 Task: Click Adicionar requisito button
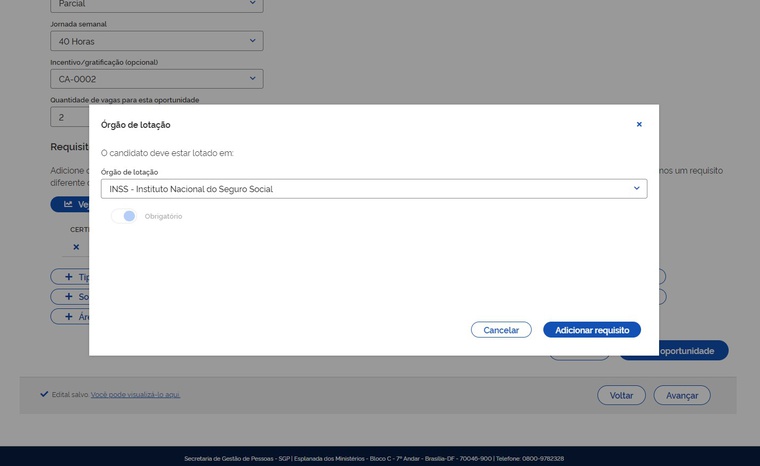(592, 330)
